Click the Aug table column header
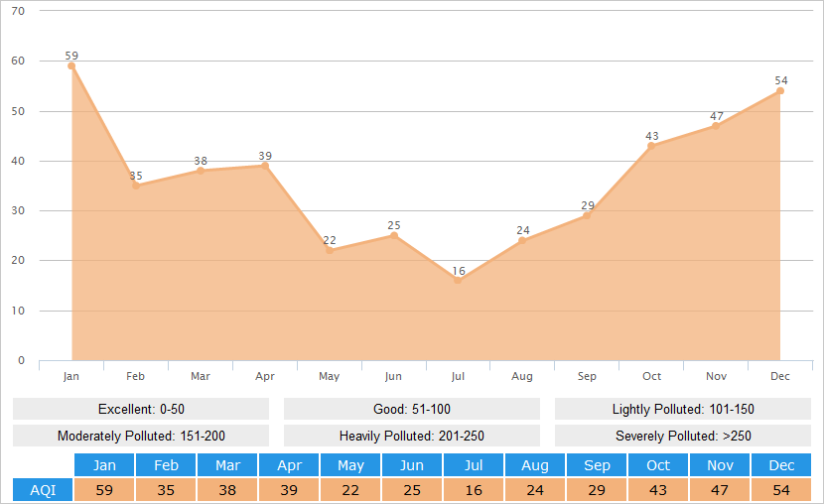The image size is (824, 504). (x=535, y=465)
